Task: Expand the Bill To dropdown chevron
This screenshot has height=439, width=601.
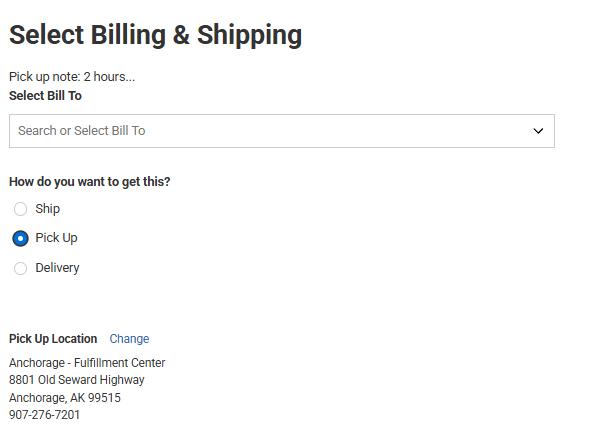Action: pyautogui.click(x=538, y=131)
